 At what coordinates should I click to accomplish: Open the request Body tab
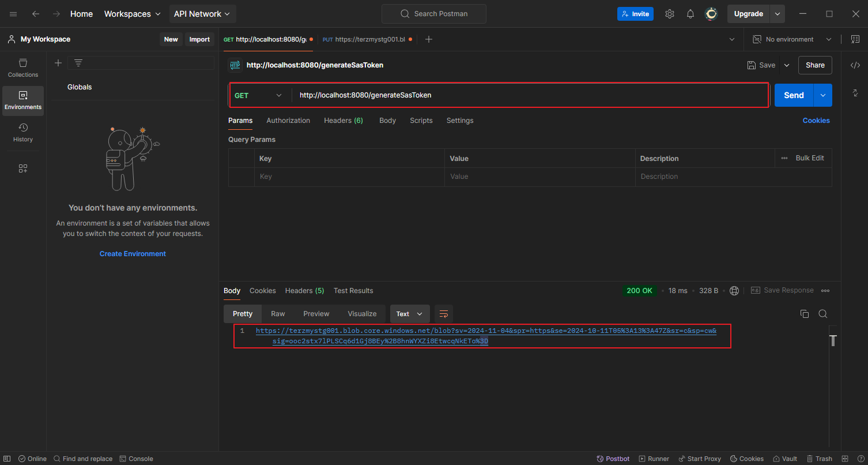pos(387,121)
